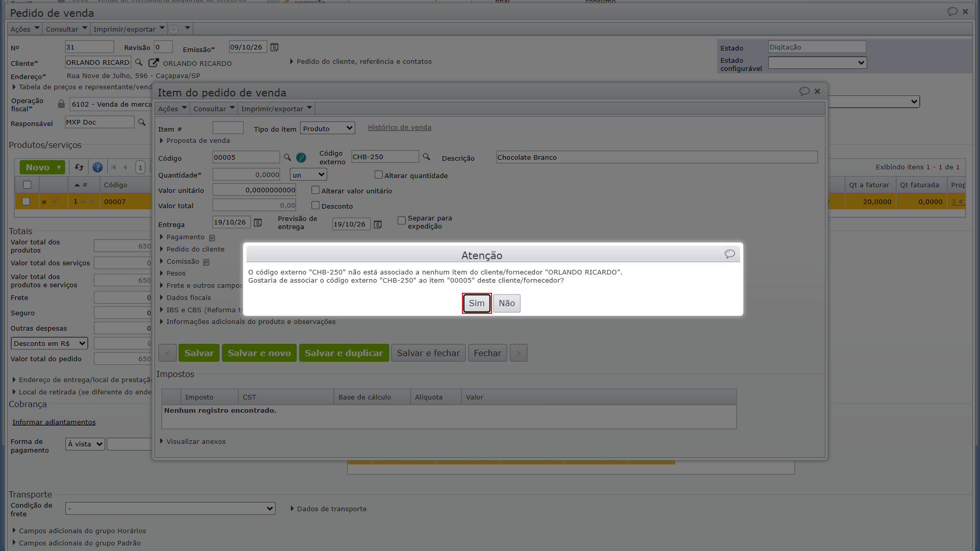
Task: Refresh the Produtos/serviços grid
Action: 79,167
